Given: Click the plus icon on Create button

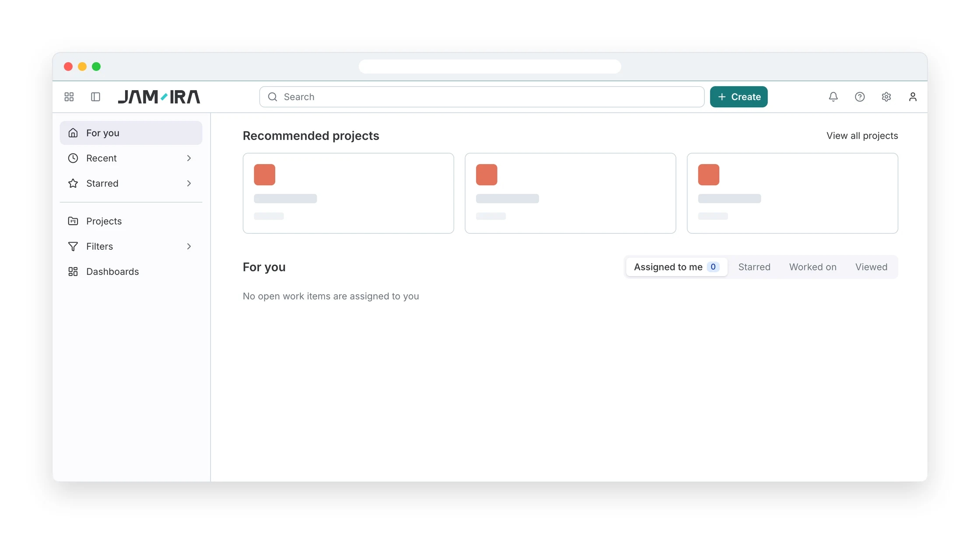Looking at the screenshot, I should (722, 97).
